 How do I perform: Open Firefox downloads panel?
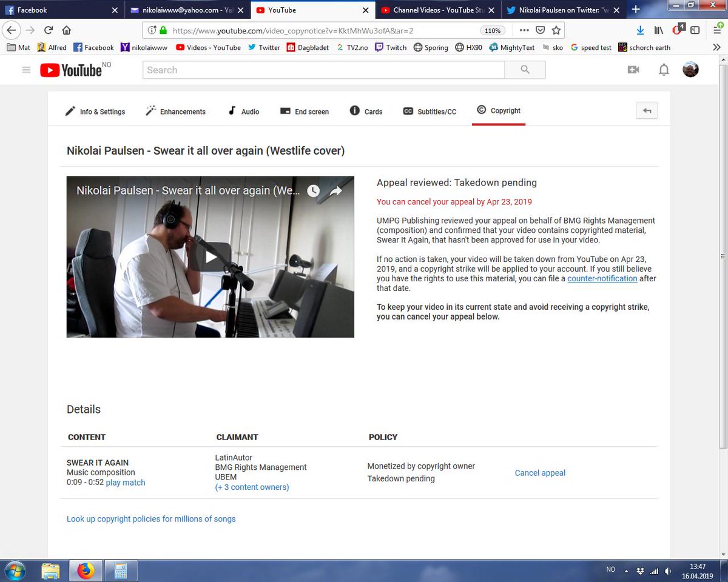(640, 30)
